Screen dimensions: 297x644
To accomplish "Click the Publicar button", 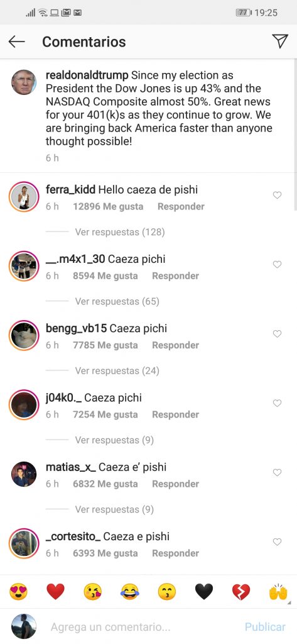I will 265,627.
